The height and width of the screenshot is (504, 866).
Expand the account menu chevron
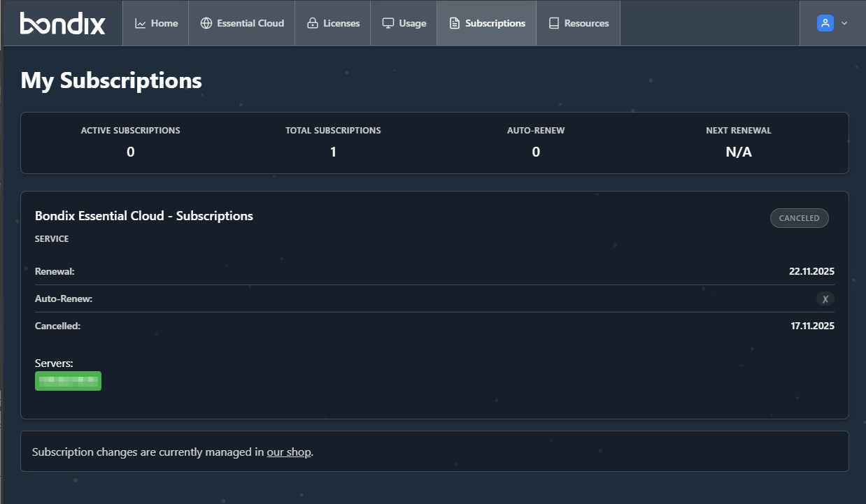pyautogui.click(x=844, y=23)
